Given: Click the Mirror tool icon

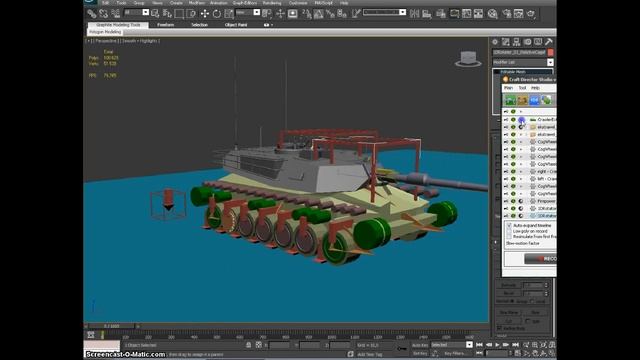Looking at the screenshot, I should [x=414, y=14].
